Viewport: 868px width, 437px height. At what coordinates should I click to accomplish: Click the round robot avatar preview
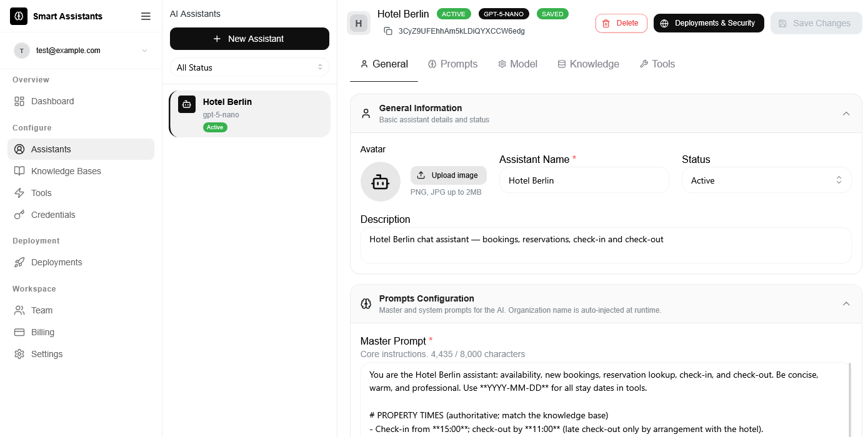click(381, 182)
